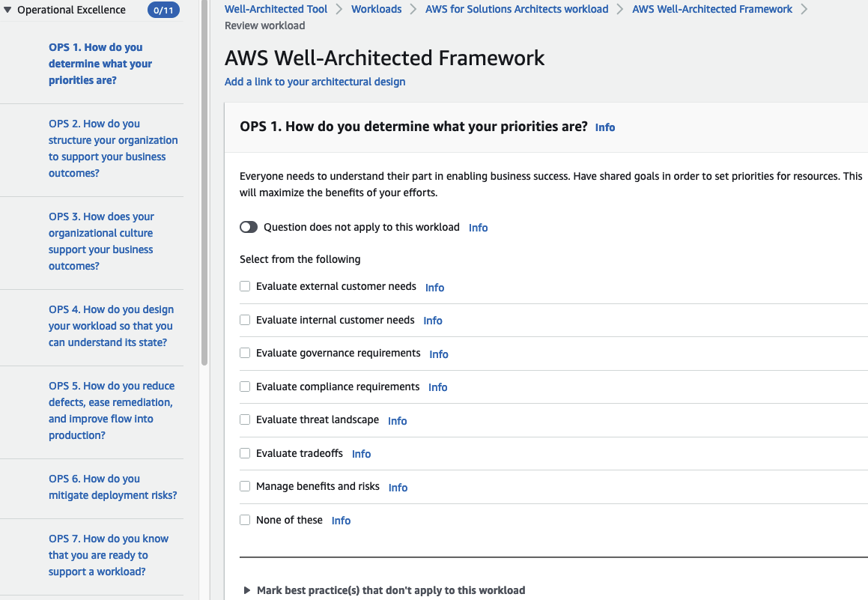868x600 pixels.
Task: Open Info for Evaluate tradeoffs
Action: click(362, 454)
